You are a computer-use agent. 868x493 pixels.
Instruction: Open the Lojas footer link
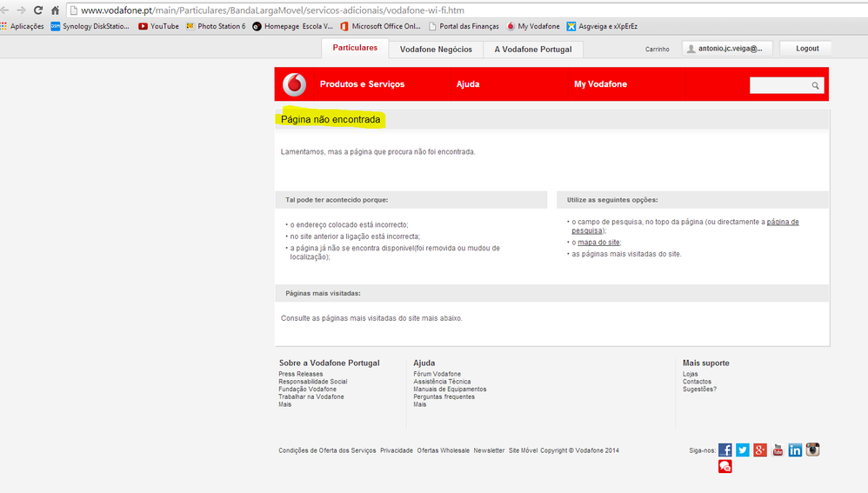click(x=690, y=374)
